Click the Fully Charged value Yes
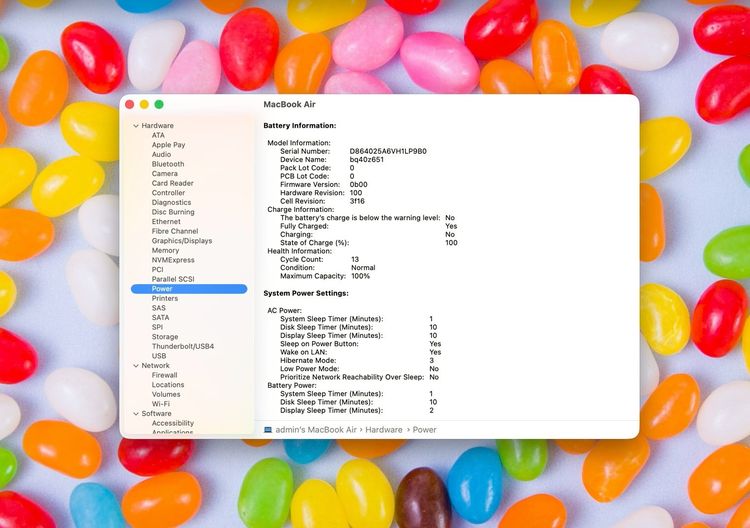 click(451, 226)
